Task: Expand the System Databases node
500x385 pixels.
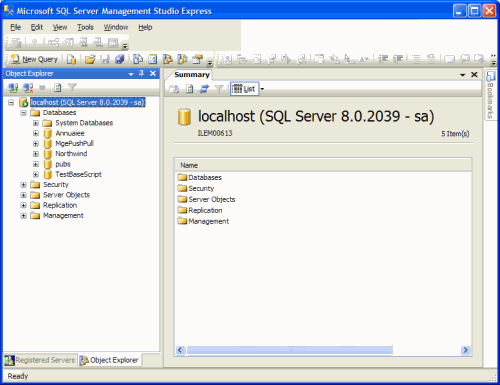Action: click(36, 123)
